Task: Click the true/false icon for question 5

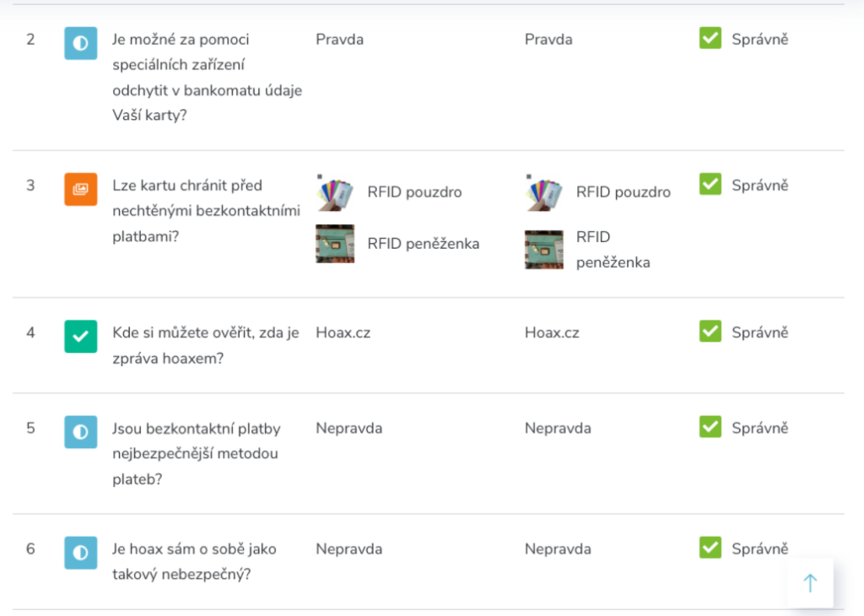Action: (80, 432)
